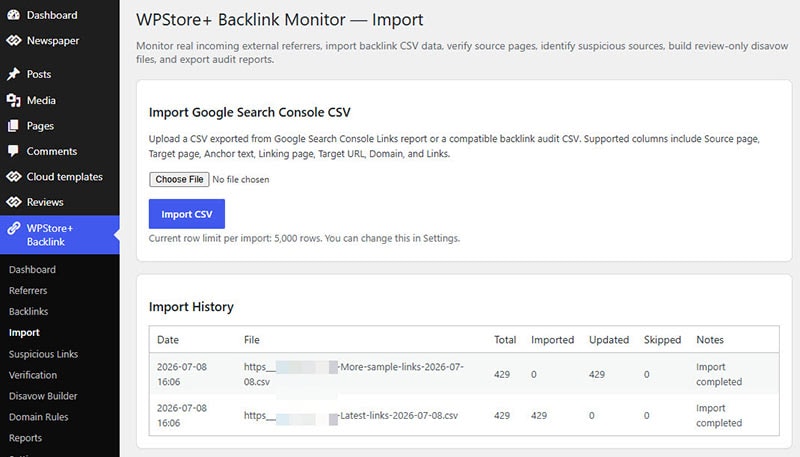The height and width of the screenshot is (457, 800).
Task: Click the date of Latest-links import
Action: [x=182, y=416]
